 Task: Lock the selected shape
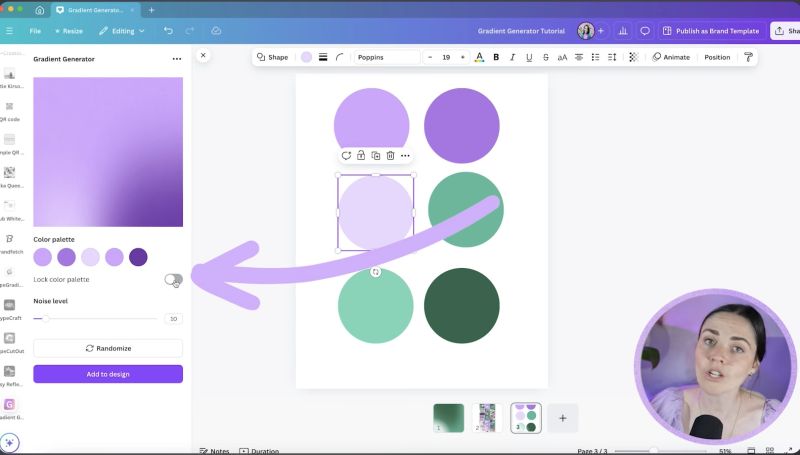[361, 156]
